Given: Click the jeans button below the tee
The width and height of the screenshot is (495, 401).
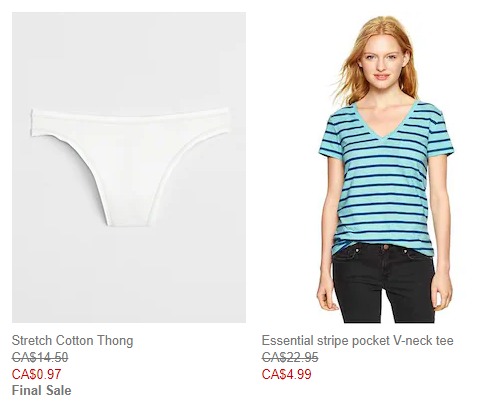Looking at the screenshot, I should pyautogui.click(x=386, y=247).
